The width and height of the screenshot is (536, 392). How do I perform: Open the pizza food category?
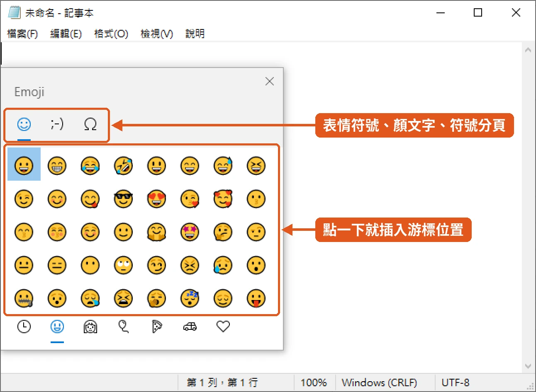click(x=157, y=327)
